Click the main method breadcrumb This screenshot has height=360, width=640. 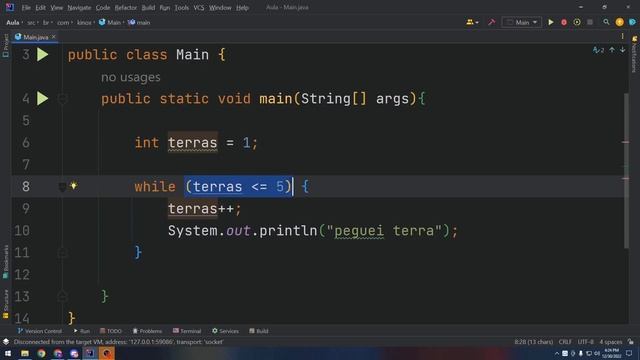click(139, 22)
